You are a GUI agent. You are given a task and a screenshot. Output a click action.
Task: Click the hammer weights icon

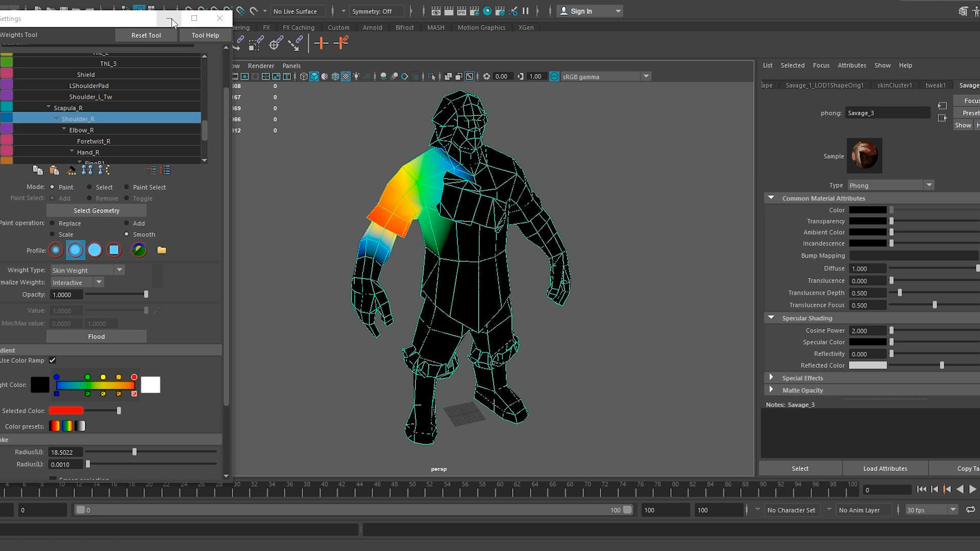[x=71, y=170]
